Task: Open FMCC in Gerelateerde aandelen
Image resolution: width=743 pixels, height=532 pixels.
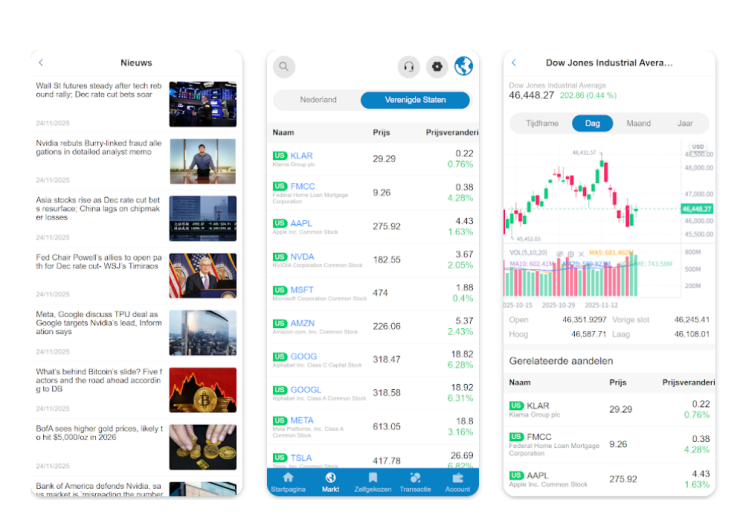Action: click(x=609, y=444)
